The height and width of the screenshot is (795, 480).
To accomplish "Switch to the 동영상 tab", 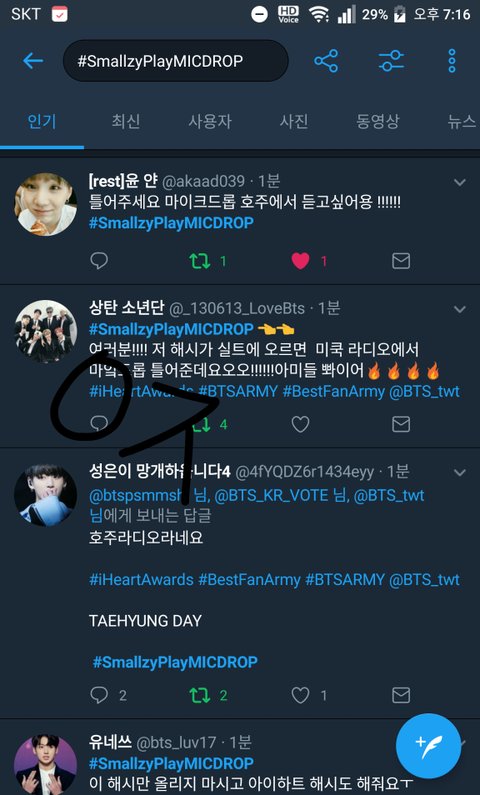I will tap(378, 122).
